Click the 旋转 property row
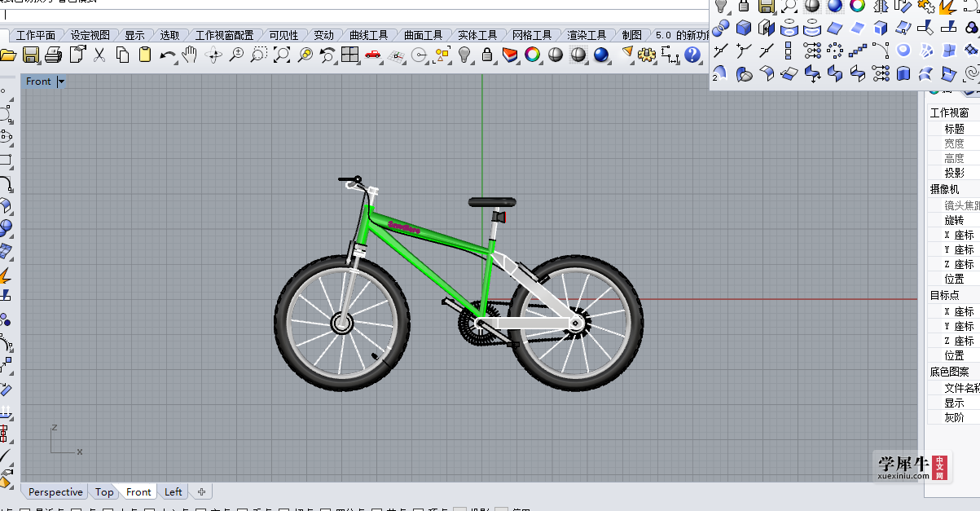This screenshot has width=980, height=511. click(954, 220)
